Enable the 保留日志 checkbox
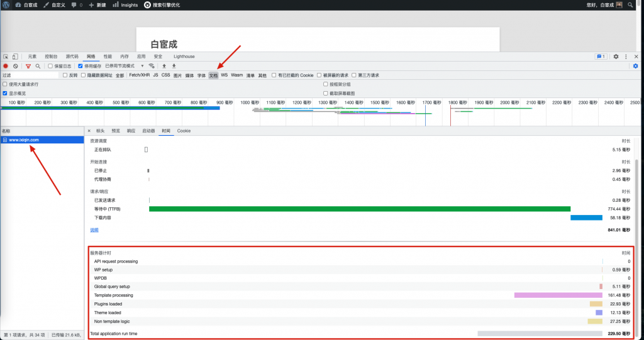This screenshot has height=340, width=644. coord(51,66)
